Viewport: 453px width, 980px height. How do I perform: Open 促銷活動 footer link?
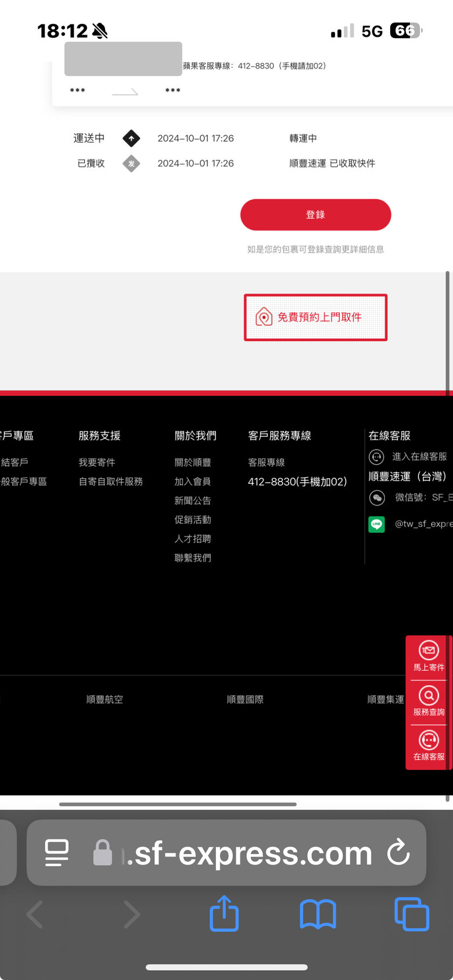tap(193, 520)
